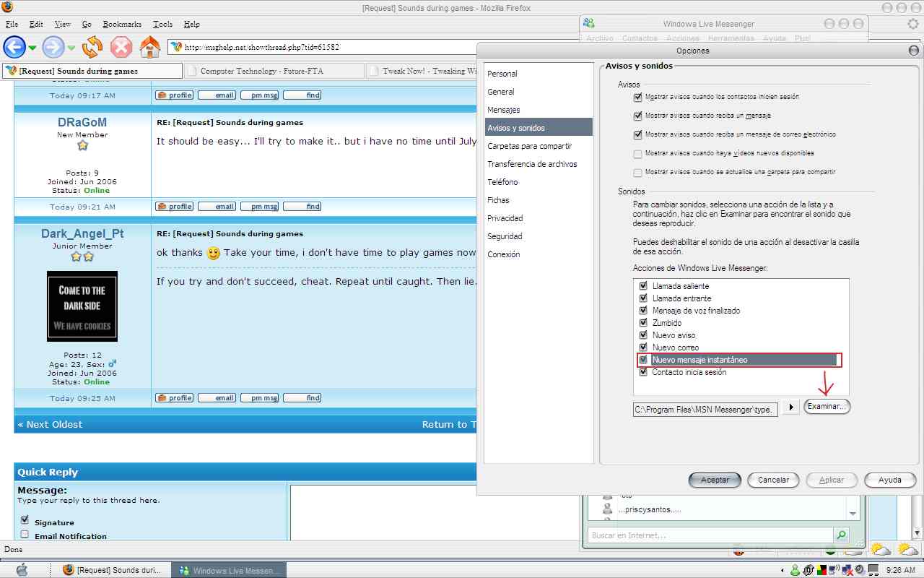924x578 pixels.
Task: Click the Reload page icon
Action: [x=92, y=48]
